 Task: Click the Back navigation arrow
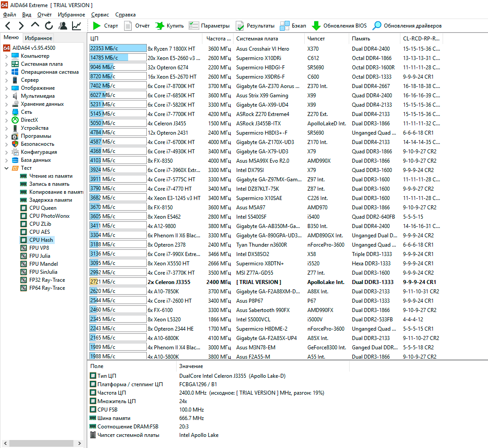(x=8, y=26)
